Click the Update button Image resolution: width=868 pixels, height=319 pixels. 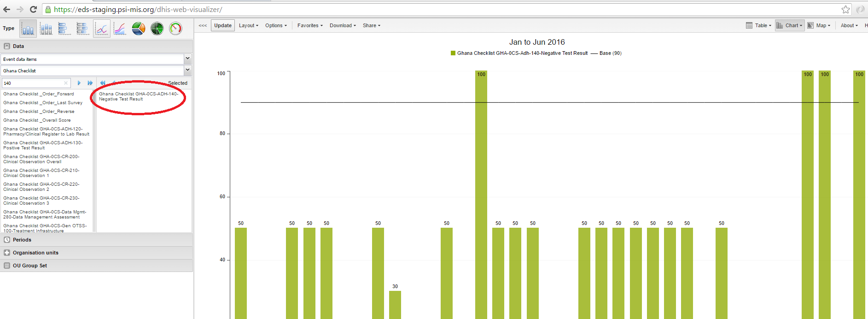[223, 25]
